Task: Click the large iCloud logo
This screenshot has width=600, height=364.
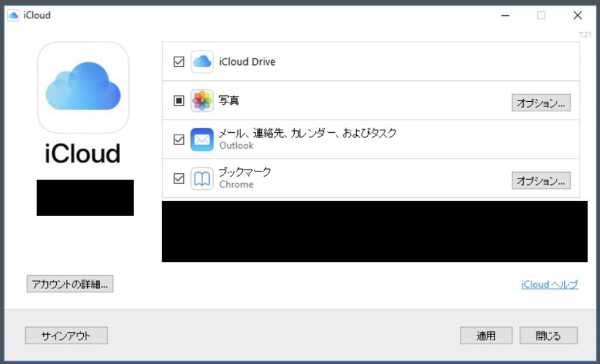Action: [83, 88]
